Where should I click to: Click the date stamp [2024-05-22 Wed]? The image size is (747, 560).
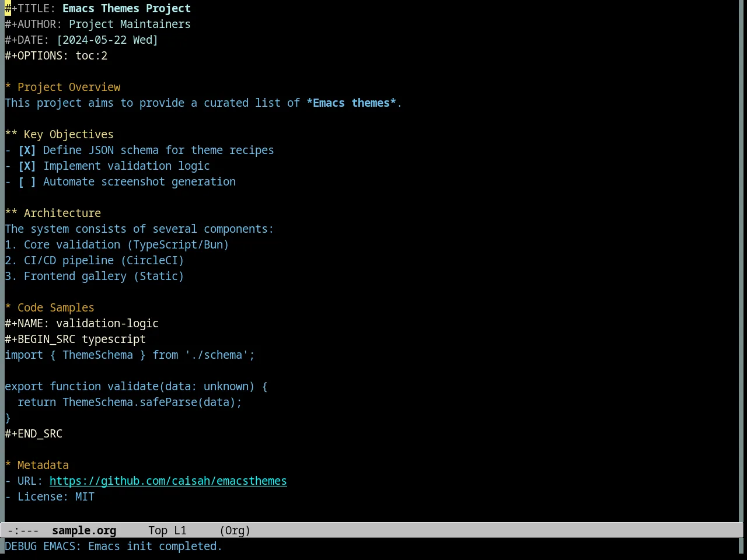pyautogui.click(x=107, y=40)
